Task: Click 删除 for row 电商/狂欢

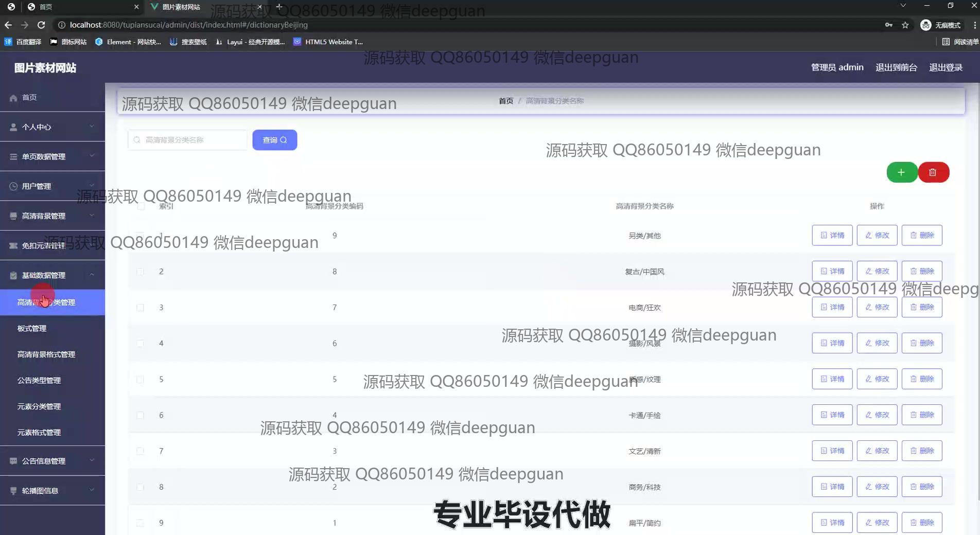Action: (922, 307)
